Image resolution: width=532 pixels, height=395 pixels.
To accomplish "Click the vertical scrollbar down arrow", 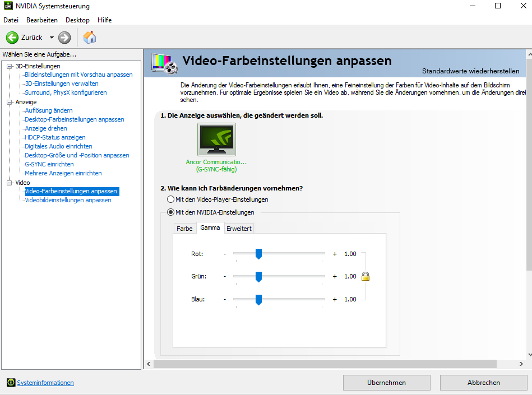I will [x=530, y=355].
